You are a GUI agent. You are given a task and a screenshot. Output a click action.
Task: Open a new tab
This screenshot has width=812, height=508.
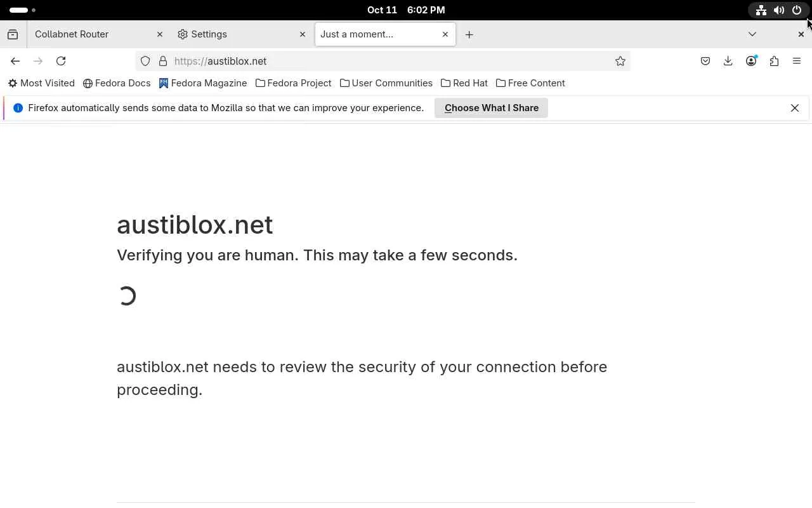[469, 34]
